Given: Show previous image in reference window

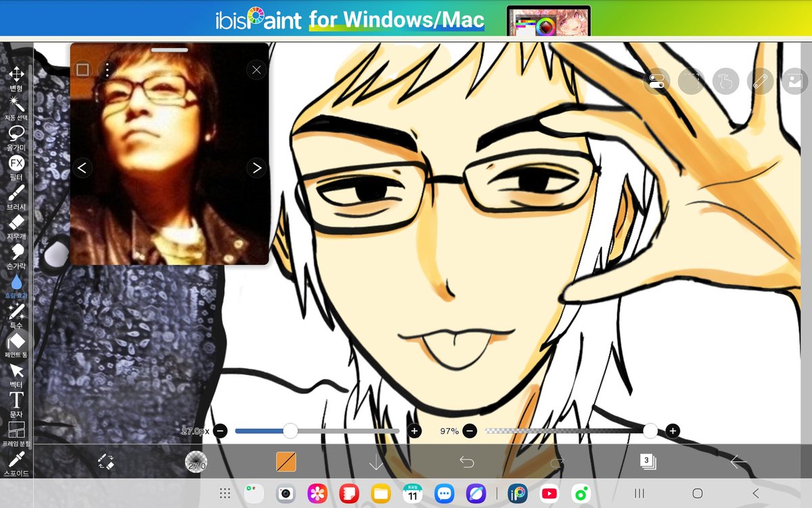Looking at the screenshot, I should (x=82, y=167).
